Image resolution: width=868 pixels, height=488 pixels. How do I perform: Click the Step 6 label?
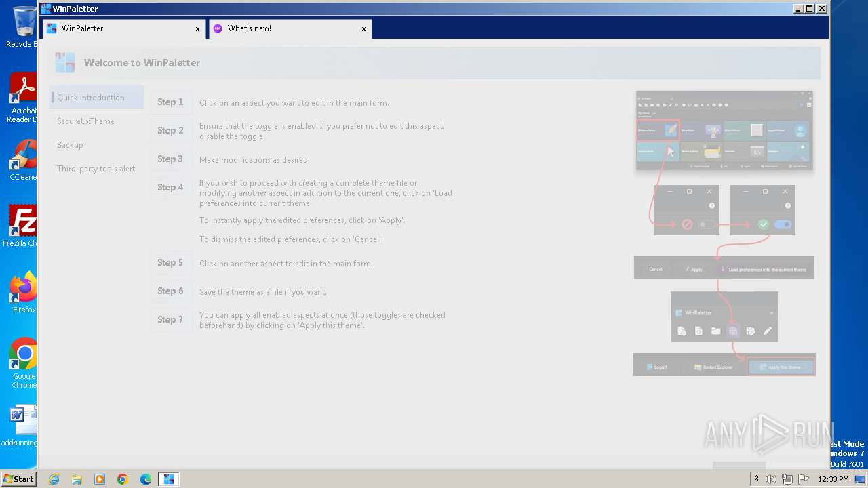(x=170, y=291)
